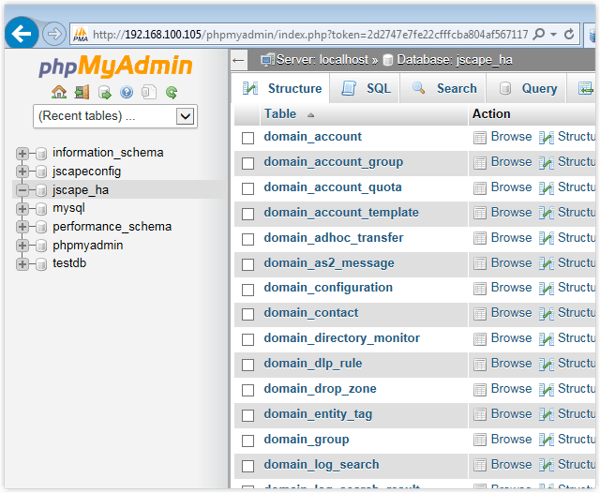Click Structure icon for domain_adhoc_transfer
Viewport: 600px width, 493px height.
click(546, 238)
